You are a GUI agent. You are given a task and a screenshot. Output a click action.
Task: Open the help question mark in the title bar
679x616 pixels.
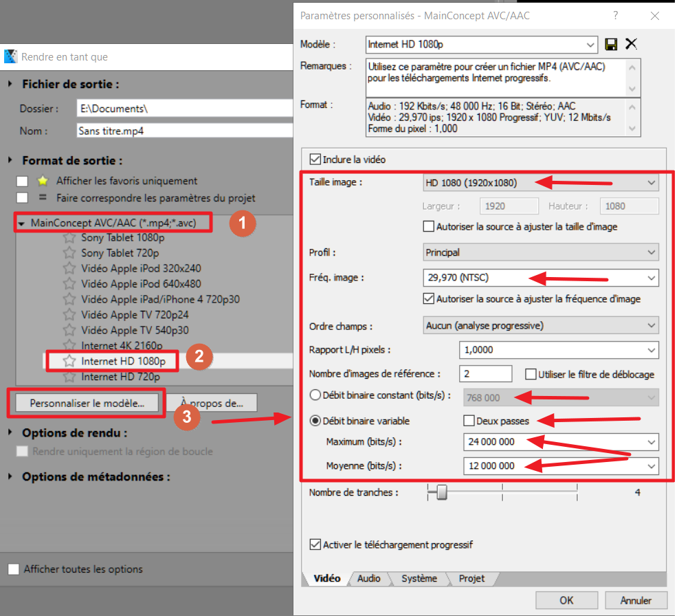point(615,16)
